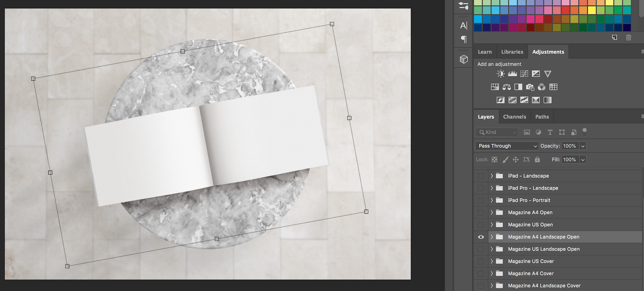Show the iPad - Landscape layer group
Viewport: 644px width, 291px height.
[481, 176]
